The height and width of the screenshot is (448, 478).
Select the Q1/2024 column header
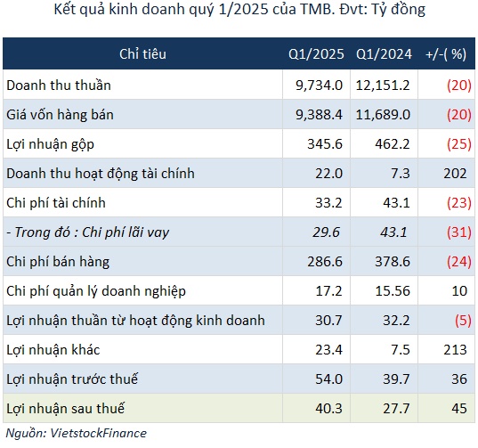(x=384, y=54)
